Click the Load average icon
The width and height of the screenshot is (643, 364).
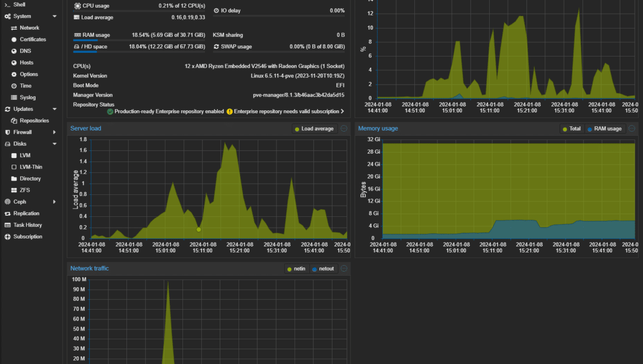point(77,17)
